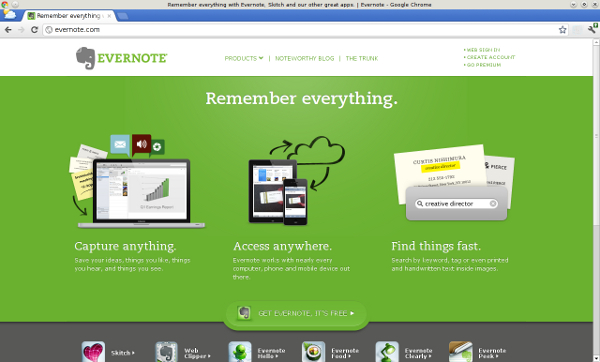Go back with the browser back arrow
Viewport: 600px width, 362px height.
click(x=8, y=29)
